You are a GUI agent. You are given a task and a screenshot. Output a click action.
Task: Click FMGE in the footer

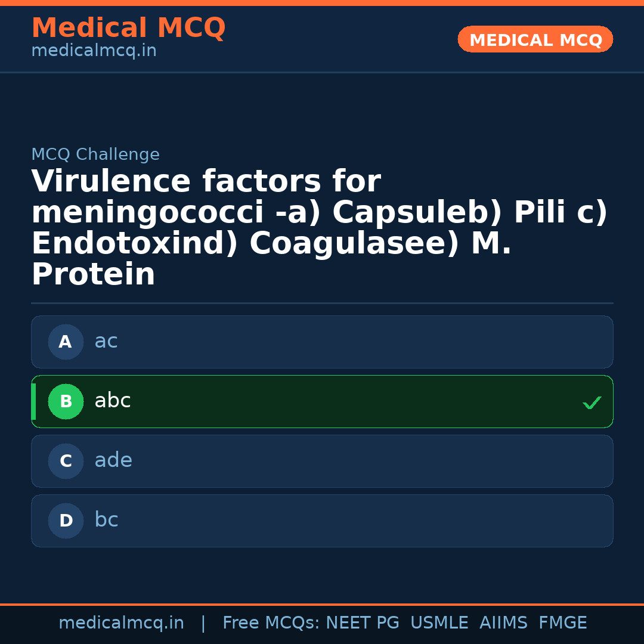(x=562, y=623)
